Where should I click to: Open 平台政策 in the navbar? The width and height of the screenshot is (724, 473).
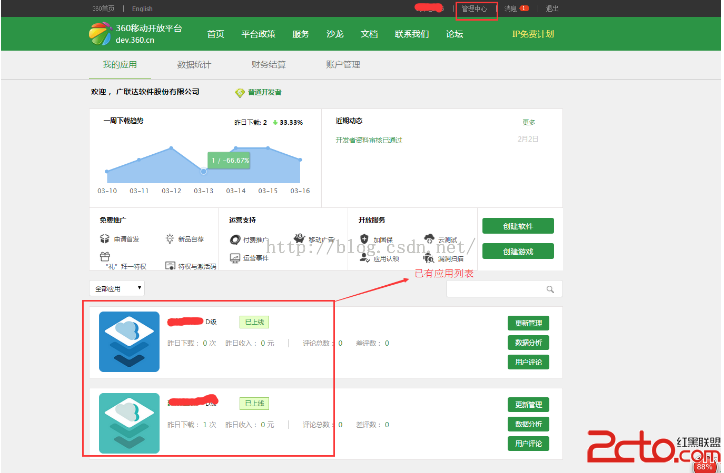(258, 34)
